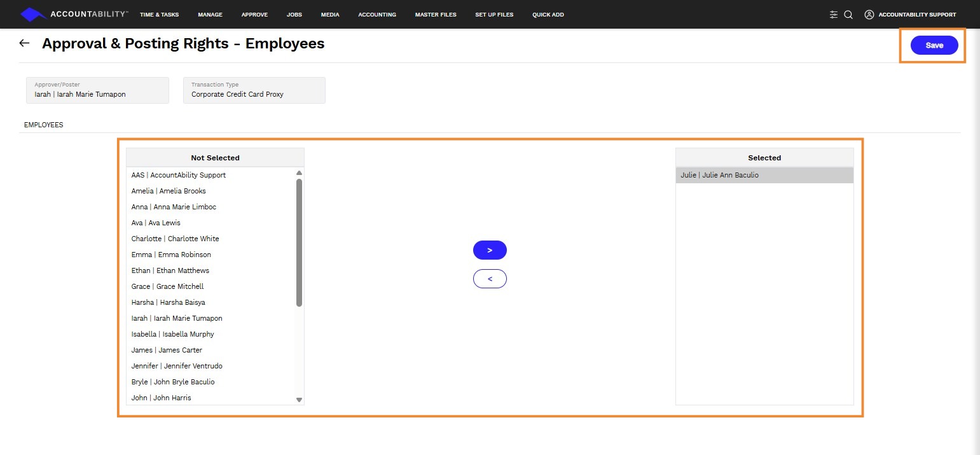The width and height of the screenshot is (980, 455).
Task: Open the settings sliders icon in header
Action: point(834,15)
